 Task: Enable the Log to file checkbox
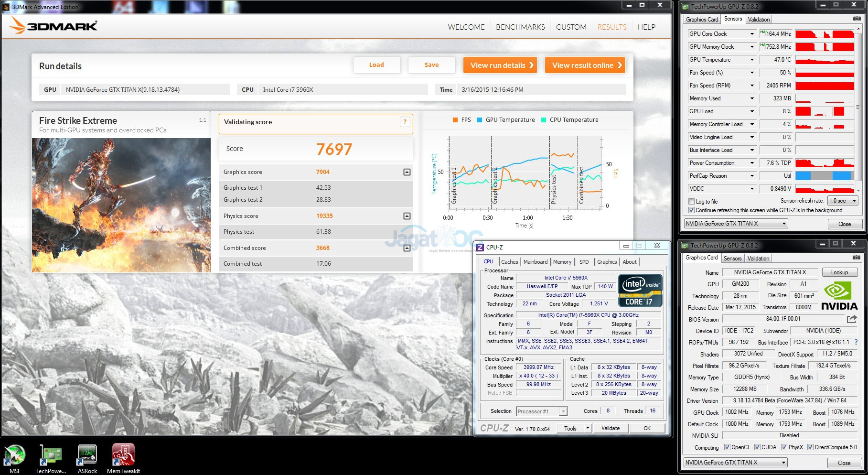[691, 202]
